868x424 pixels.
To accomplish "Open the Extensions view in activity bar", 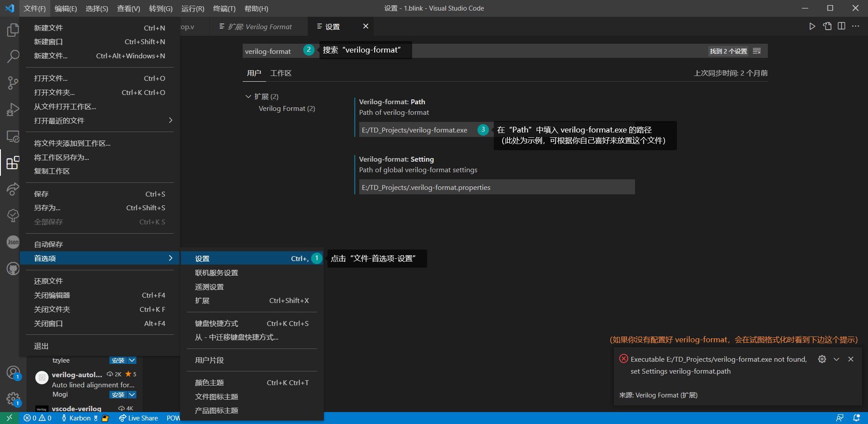I will [13, 163].
